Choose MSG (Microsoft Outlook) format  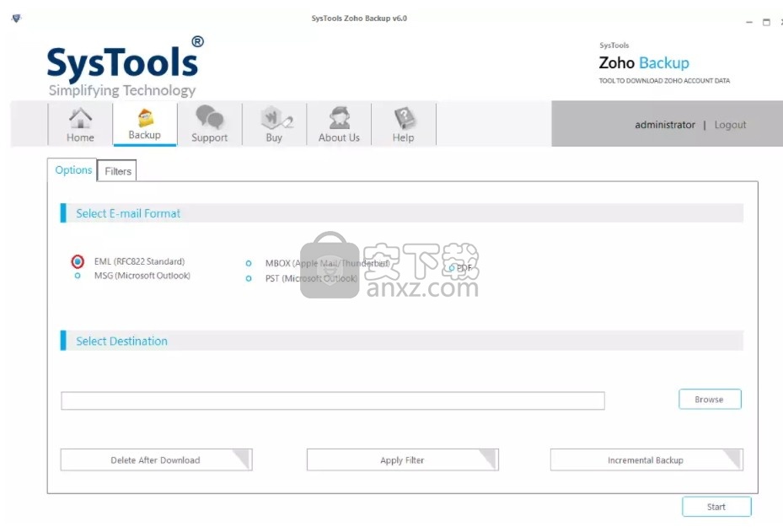[x=78, y=276]
